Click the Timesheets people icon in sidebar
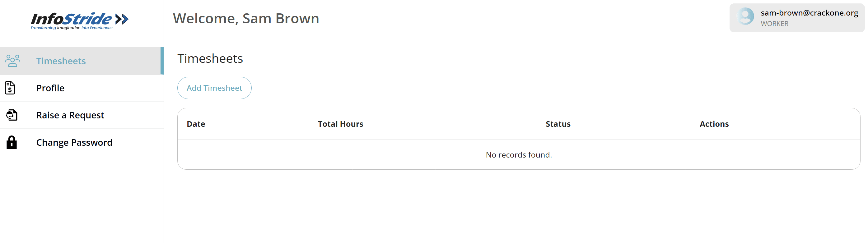 tap(12, 61)
